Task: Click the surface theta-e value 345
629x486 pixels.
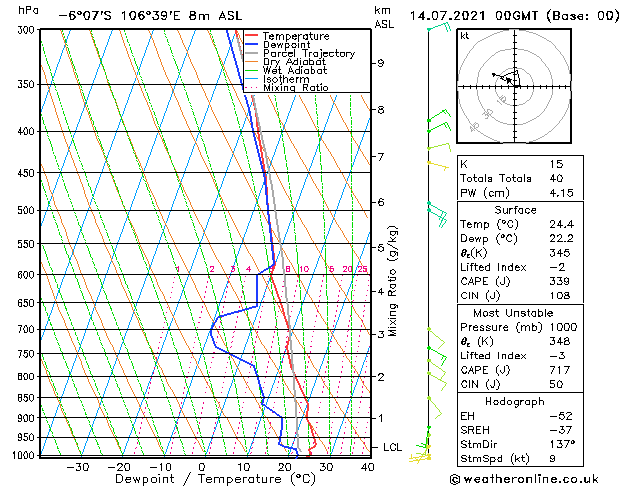Action: (x=560, y=253)
